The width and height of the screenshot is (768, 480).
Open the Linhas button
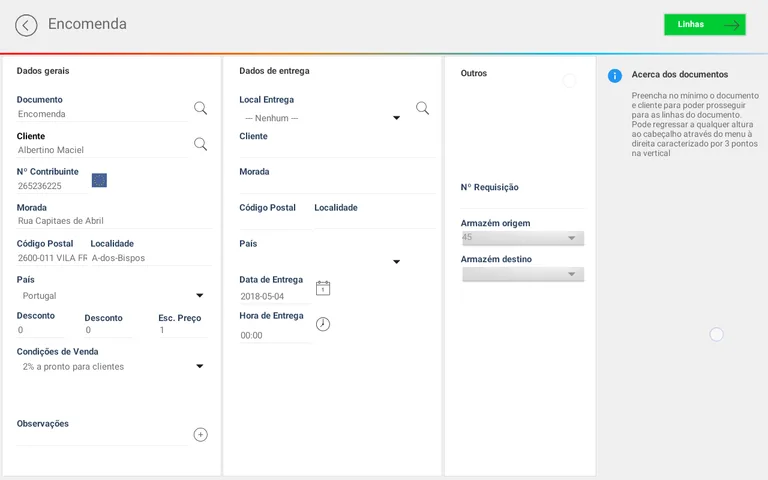click(705, 24)
